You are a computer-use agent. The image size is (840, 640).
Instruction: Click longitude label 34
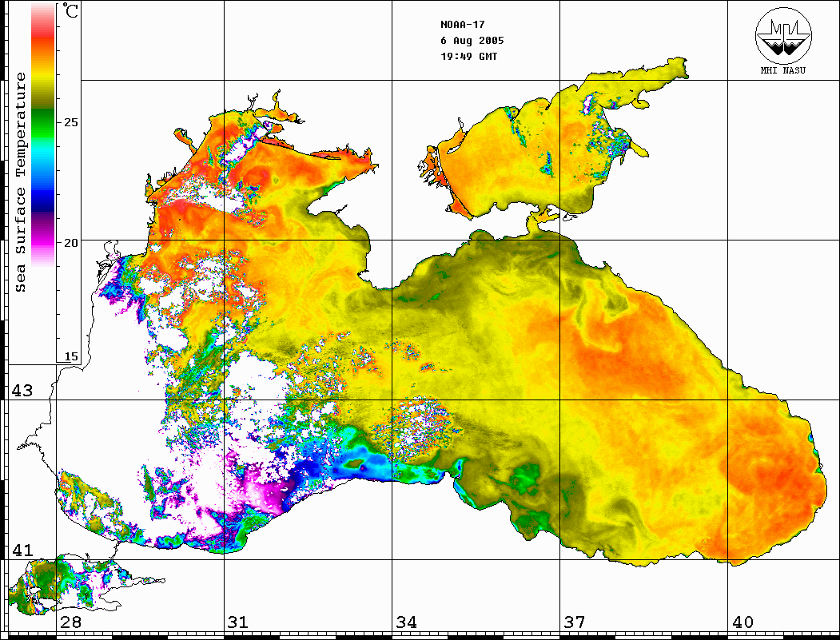click(406, 622)
